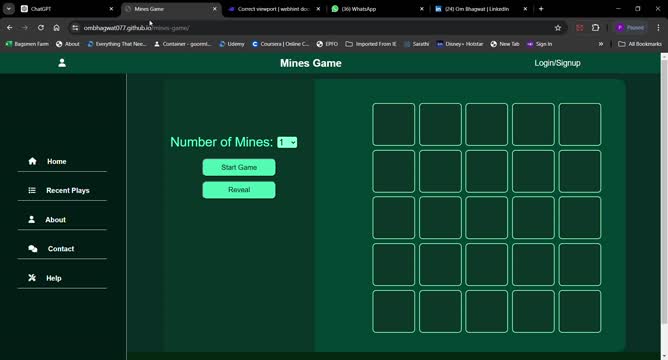This screenshot has width=668, height=360.
Task: Click the user profile icon in header
Action: coord(62,63)
